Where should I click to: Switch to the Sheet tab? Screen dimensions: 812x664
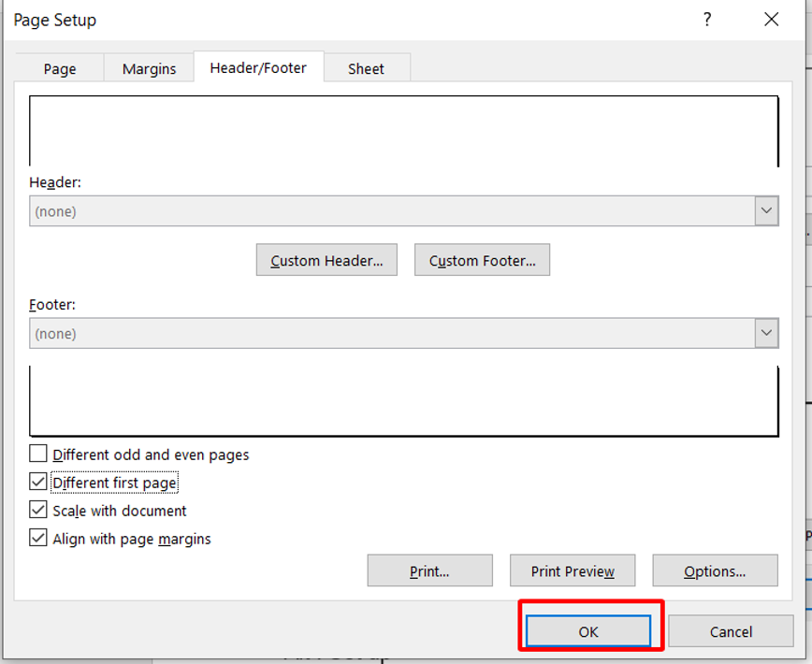[x=366, y=67]
